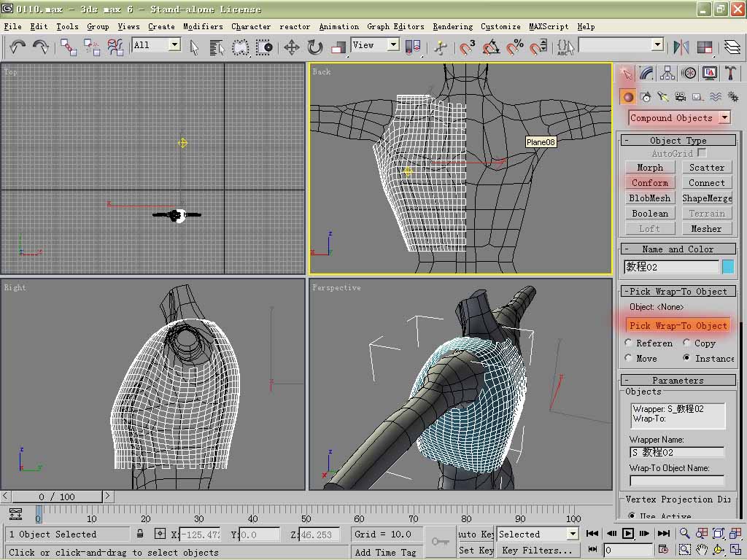The height and width of the screenshot is (560, 747).
Task: Open the Modifiers menu
Action: [203, 27]
